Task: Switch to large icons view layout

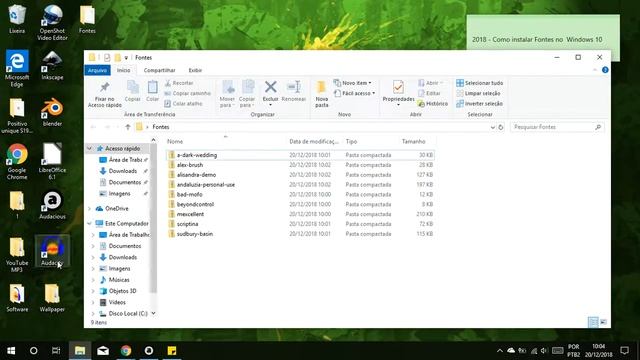Action: 603,322
